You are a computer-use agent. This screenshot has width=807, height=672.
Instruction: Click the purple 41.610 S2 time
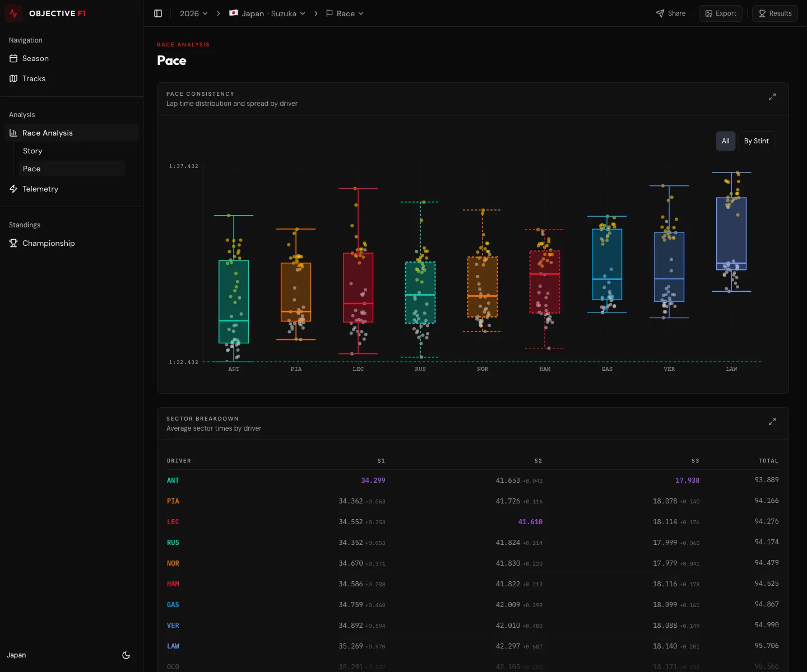530,522
